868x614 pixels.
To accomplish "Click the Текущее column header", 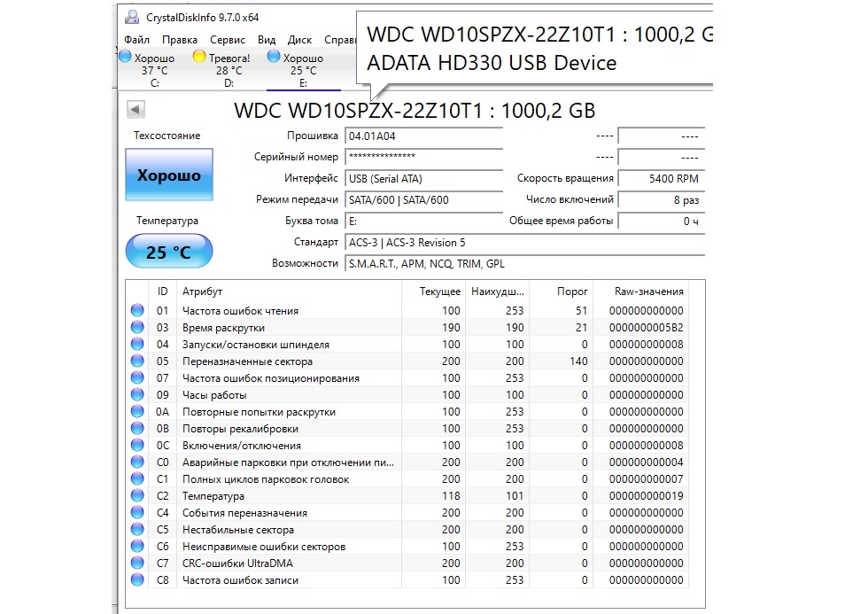I will [x=433, y=291].
